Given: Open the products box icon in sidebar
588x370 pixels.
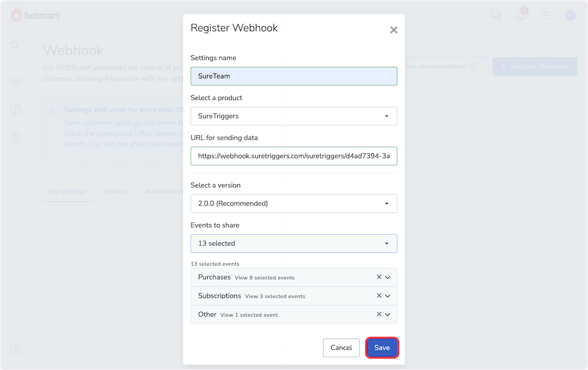Looking at the screenshot, I should (x=15, y=109).
